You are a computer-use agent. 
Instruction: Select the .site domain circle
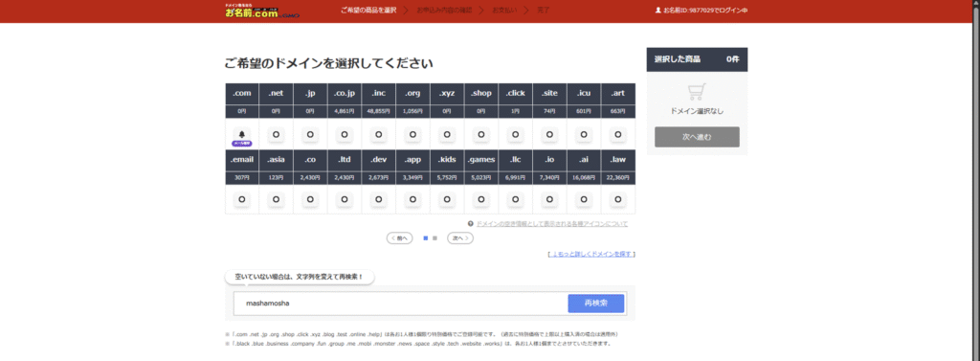coord(549,134)
